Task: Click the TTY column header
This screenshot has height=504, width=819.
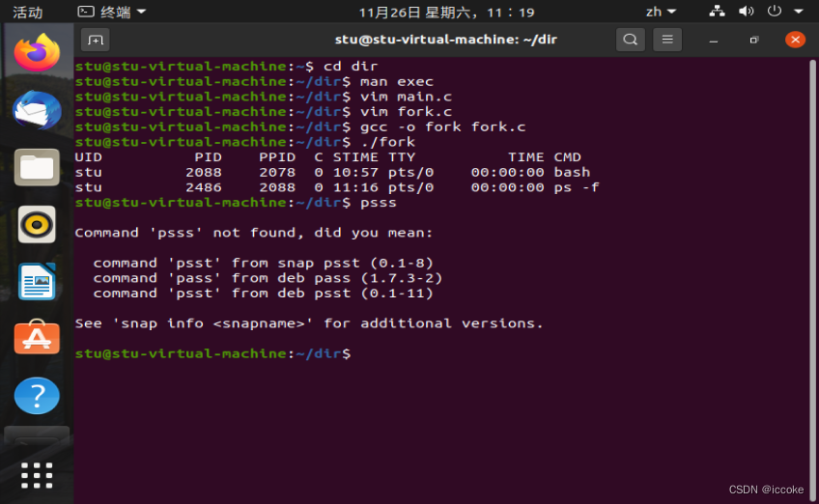Action: click(x=402, y=157)
